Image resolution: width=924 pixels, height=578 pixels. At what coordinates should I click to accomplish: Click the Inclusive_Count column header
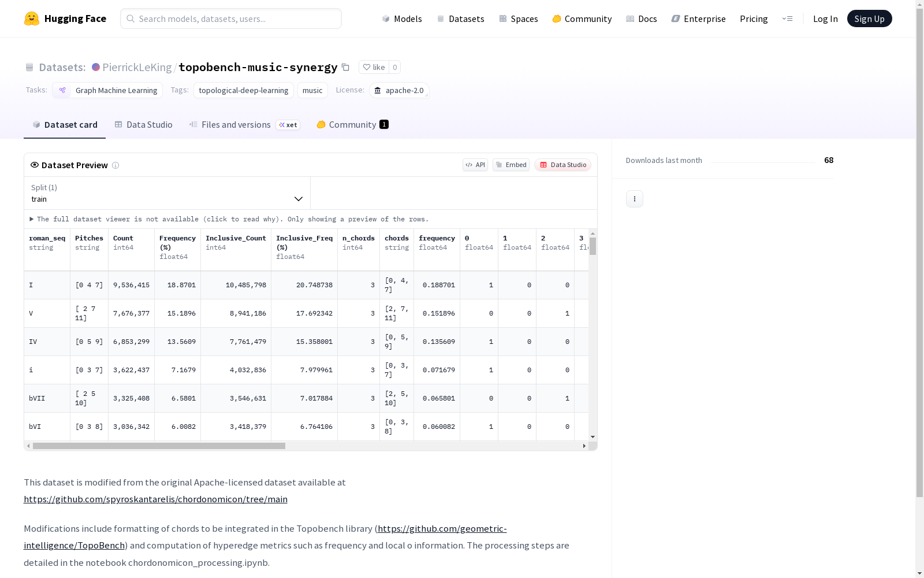pos(236,249)
